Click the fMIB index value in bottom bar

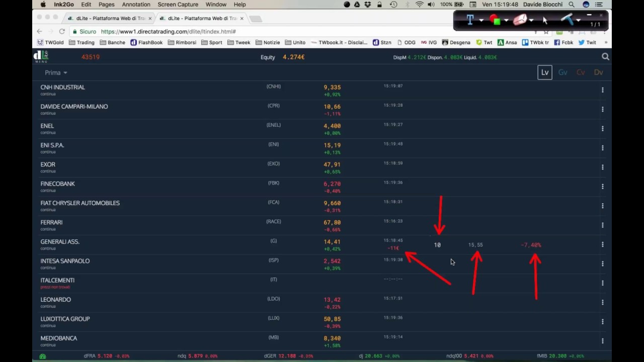coord(558,356)
